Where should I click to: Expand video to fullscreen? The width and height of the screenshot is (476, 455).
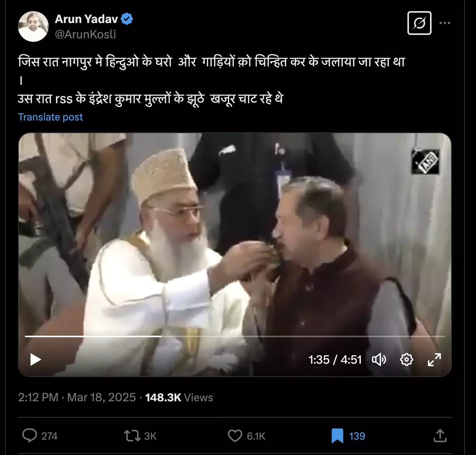point(434,359)
